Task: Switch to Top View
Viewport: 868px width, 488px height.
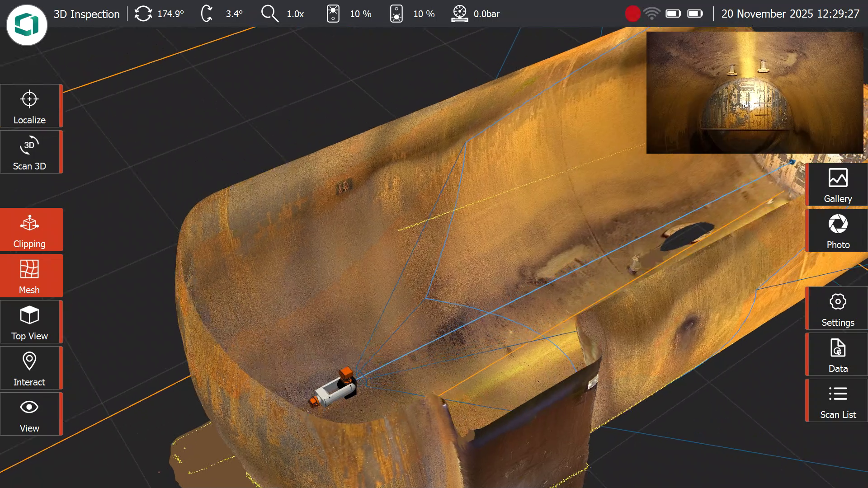Action: [x=30, y=322]
